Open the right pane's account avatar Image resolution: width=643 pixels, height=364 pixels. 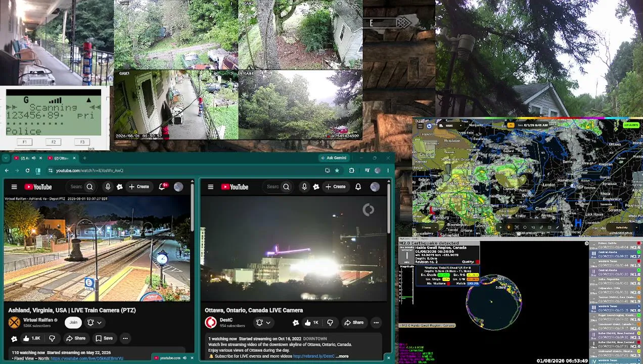pos(375,187)
